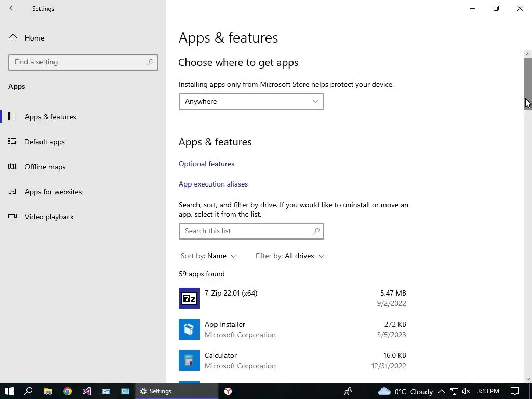Open the People icon in taskbar
Image resolution: width=532 pixels, height=399 pixels.
click(x=348, y=391)
